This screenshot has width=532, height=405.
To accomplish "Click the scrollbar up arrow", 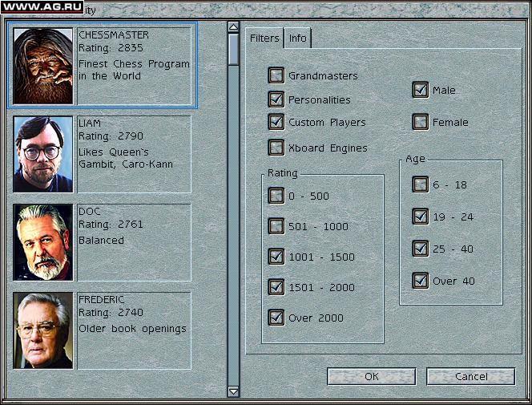I will pos(233,26).
